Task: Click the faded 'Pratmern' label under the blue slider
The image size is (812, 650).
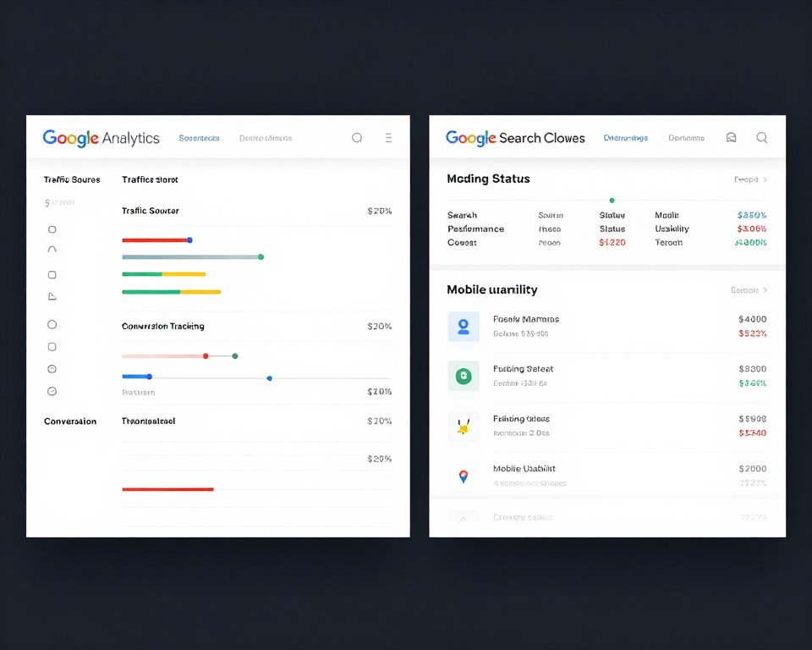Action: point(138,393)
